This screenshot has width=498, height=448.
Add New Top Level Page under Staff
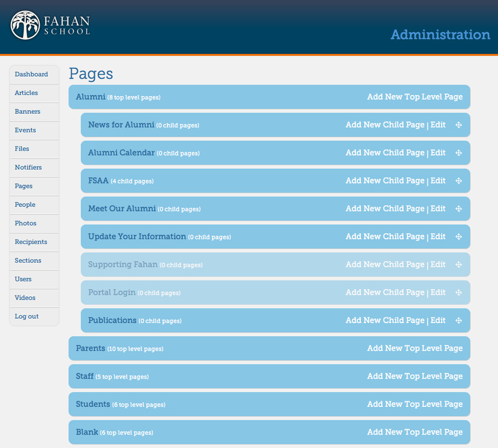pyautogui.click(x=415, y=376)
